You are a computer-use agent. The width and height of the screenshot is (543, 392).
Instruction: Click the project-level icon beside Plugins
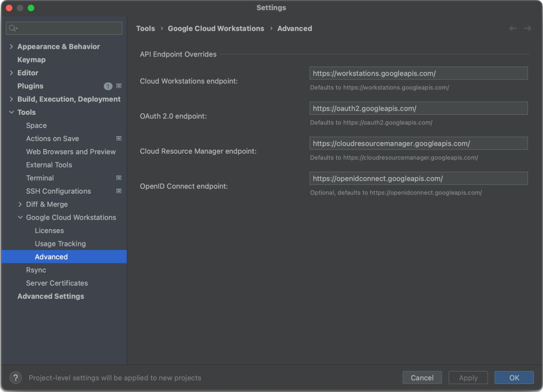(119, 86)
